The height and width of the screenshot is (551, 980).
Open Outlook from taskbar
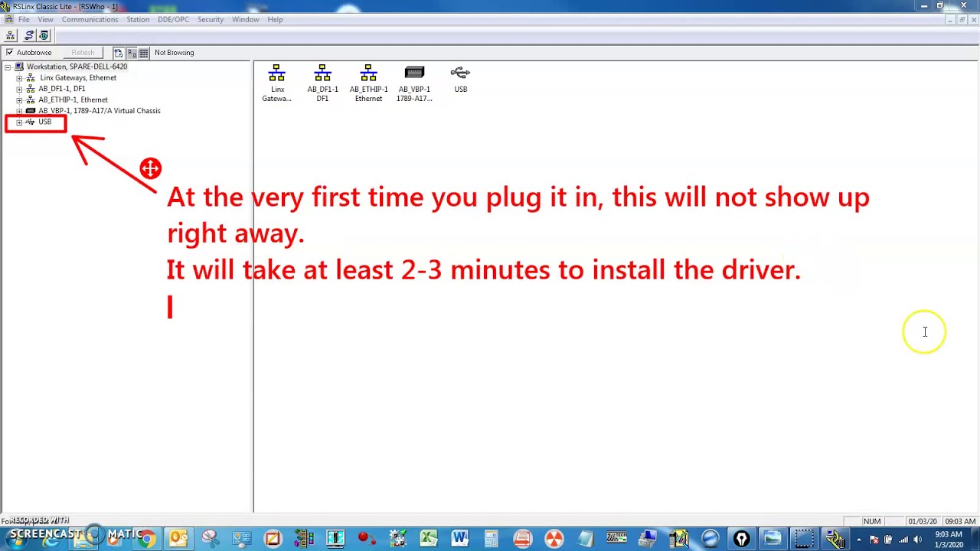point(178,539)
